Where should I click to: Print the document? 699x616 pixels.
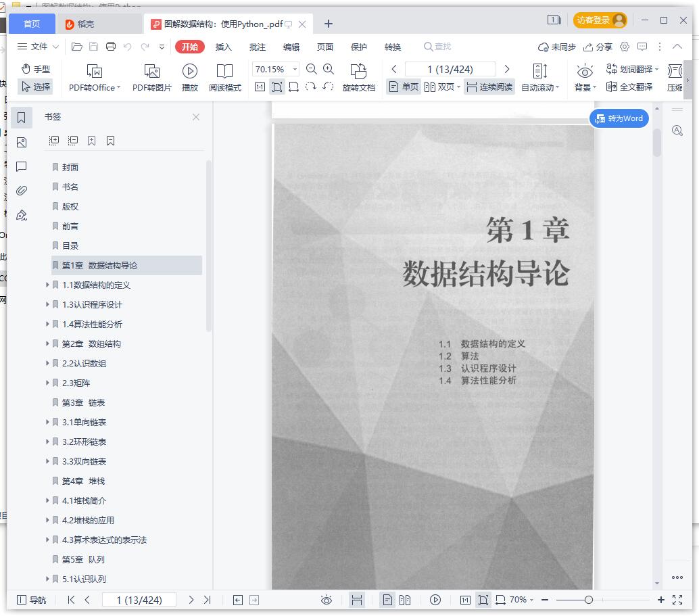click(x=111, y=47)
